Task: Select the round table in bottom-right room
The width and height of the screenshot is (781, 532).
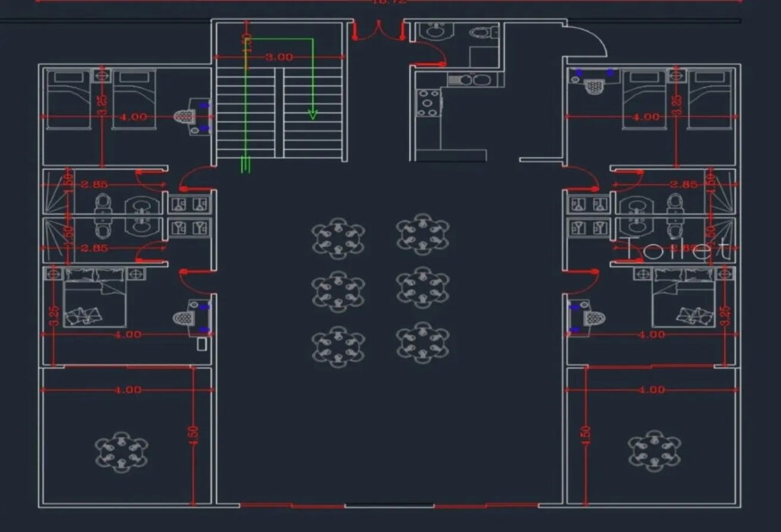Action: coord(654,450)
